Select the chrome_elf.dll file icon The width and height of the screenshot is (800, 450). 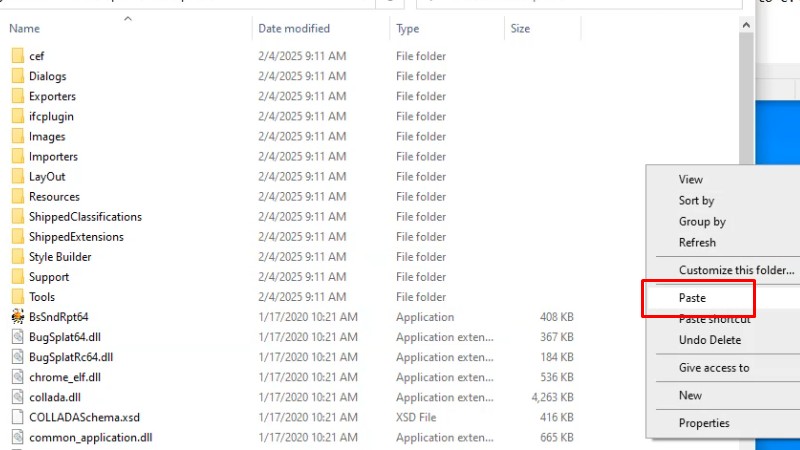(17, 377)
